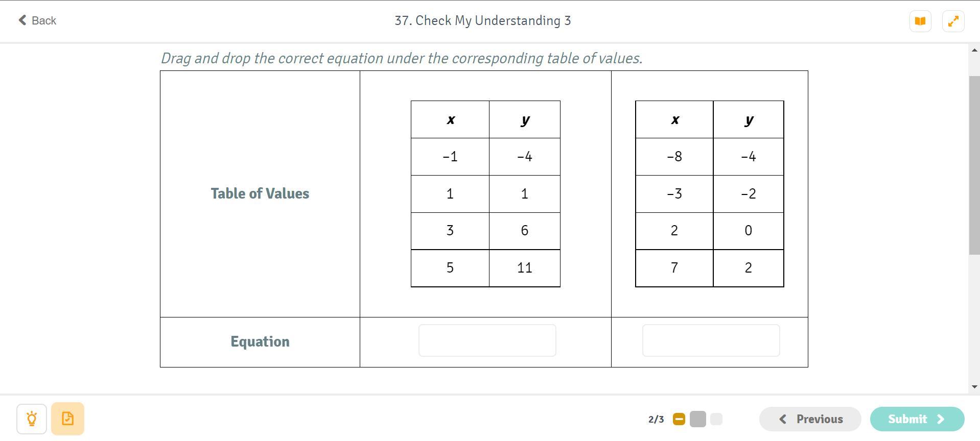Click the Equation row label
Viewport: 980px width, 441px height.
[x=260, y=341]
